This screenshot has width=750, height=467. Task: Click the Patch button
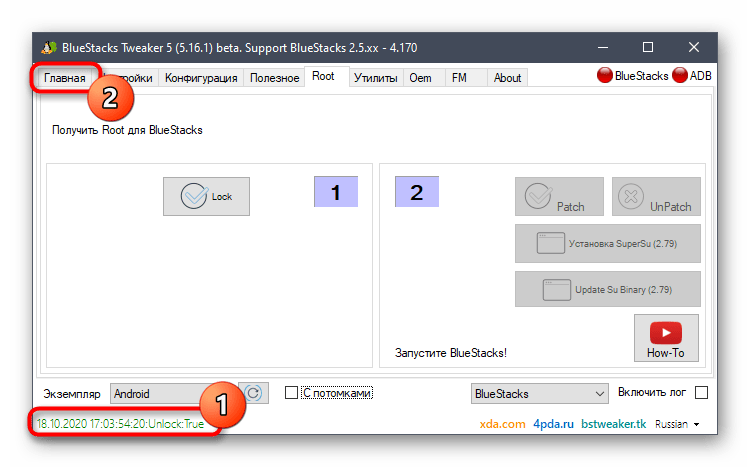click(559, 197)
